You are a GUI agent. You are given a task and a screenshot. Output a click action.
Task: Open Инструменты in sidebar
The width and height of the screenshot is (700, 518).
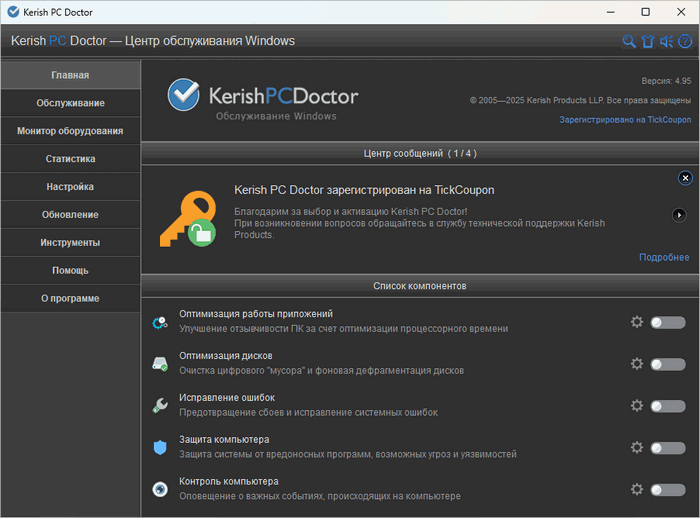[x=71, y=242]
